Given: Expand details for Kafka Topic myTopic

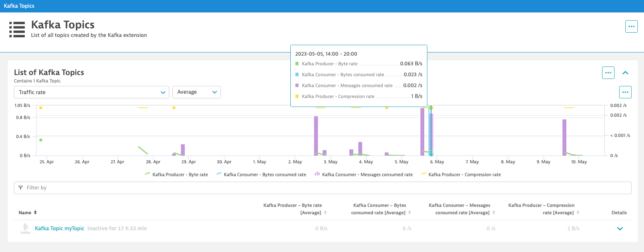Looking at the screenshot, I should coord(620,229).
